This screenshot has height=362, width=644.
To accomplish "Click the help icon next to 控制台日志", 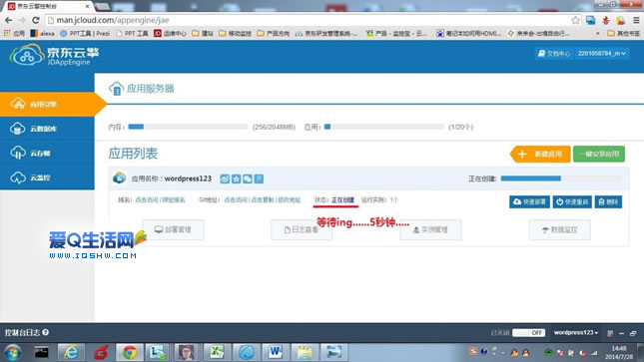I will point(46,332).
